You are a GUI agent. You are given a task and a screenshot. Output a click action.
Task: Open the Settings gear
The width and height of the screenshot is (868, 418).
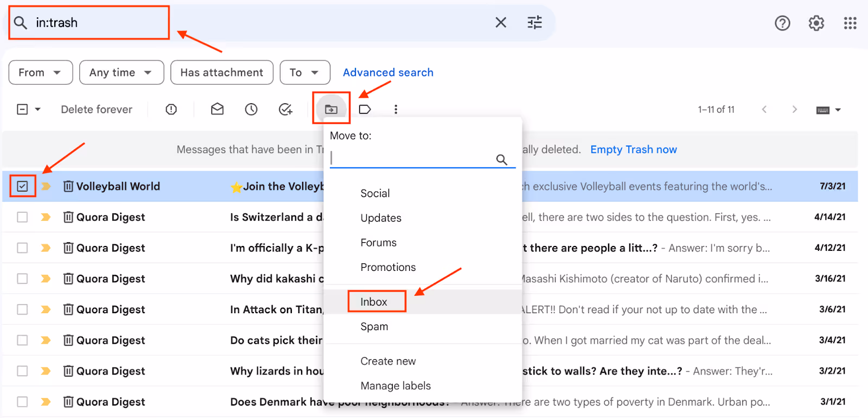[x=816, y=23]
